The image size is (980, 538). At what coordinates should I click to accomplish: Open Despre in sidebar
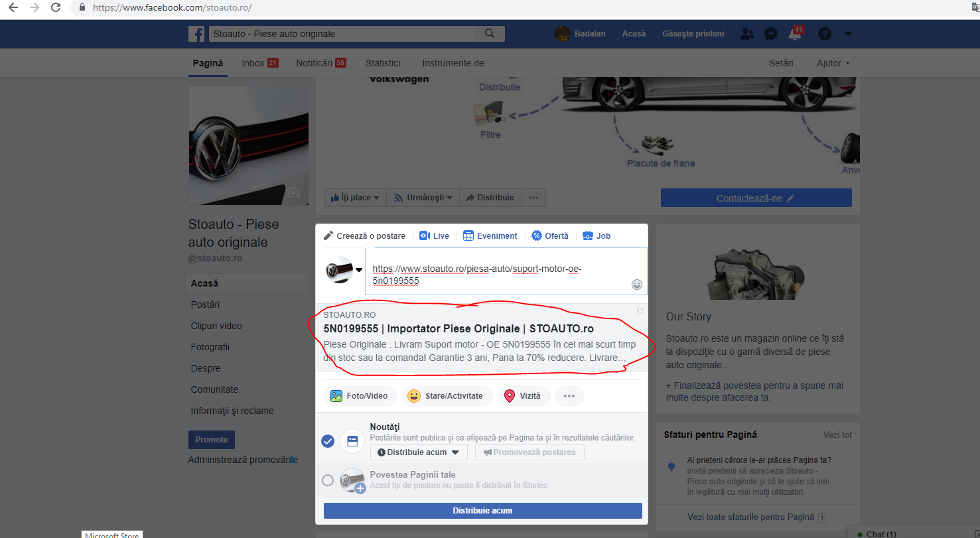click(x=206, y=368)
